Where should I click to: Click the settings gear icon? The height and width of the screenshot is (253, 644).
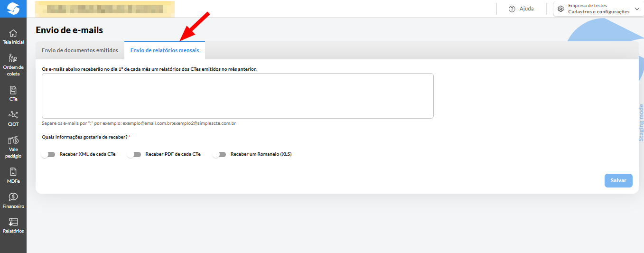[x=560, y=9]
